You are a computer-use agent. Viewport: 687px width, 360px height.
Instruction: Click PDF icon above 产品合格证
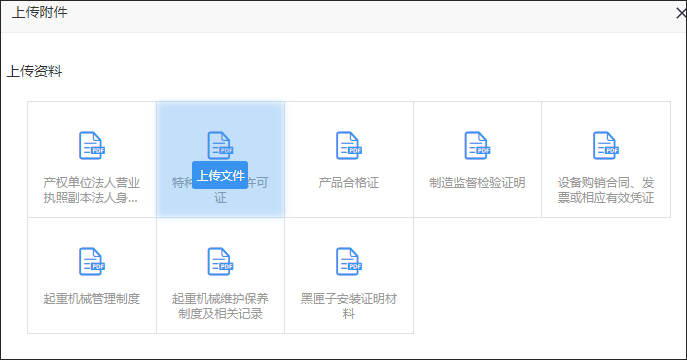[349, 146]
